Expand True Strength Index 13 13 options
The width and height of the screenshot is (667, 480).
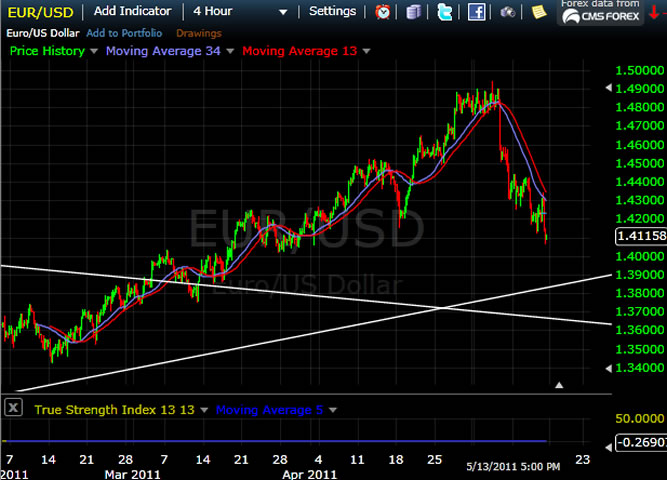[204, 409]
